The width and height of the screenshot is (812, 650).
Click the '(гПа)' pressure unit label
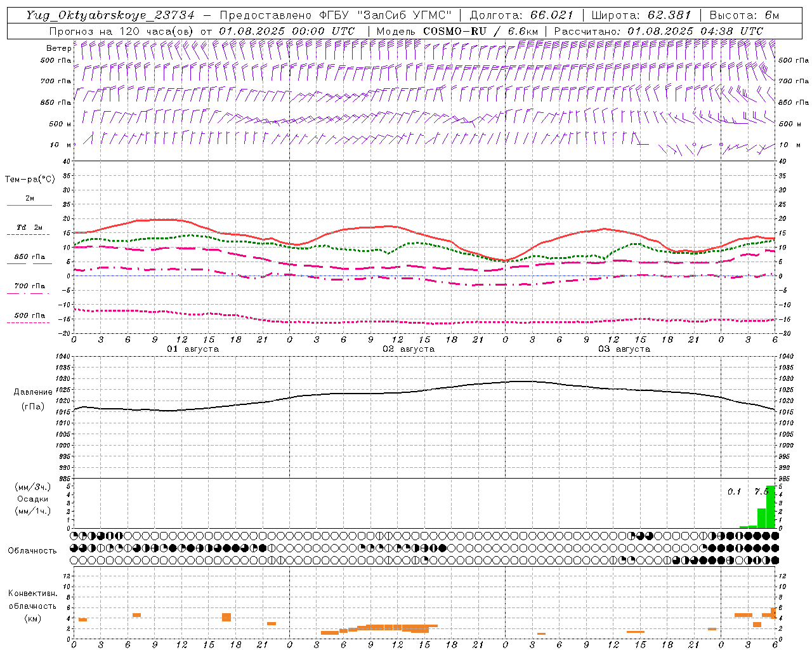32,407
